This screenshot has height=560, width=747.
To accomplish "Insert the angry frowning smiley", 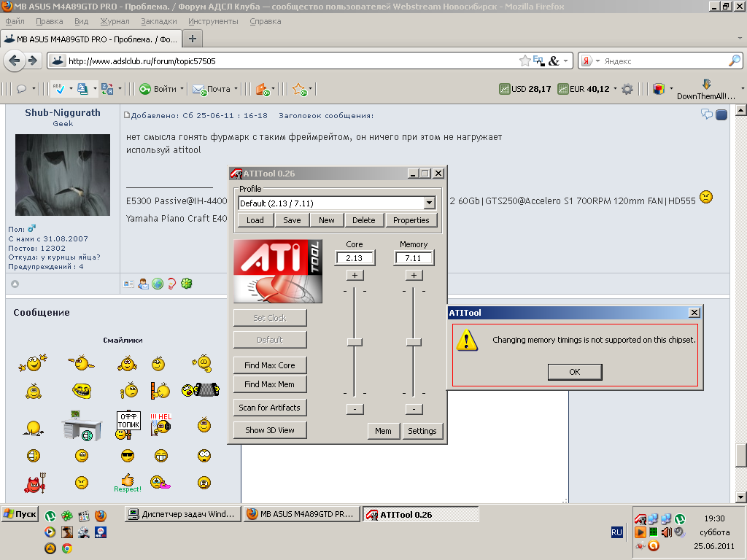I will pyautogui.click(x=82, y=483).
